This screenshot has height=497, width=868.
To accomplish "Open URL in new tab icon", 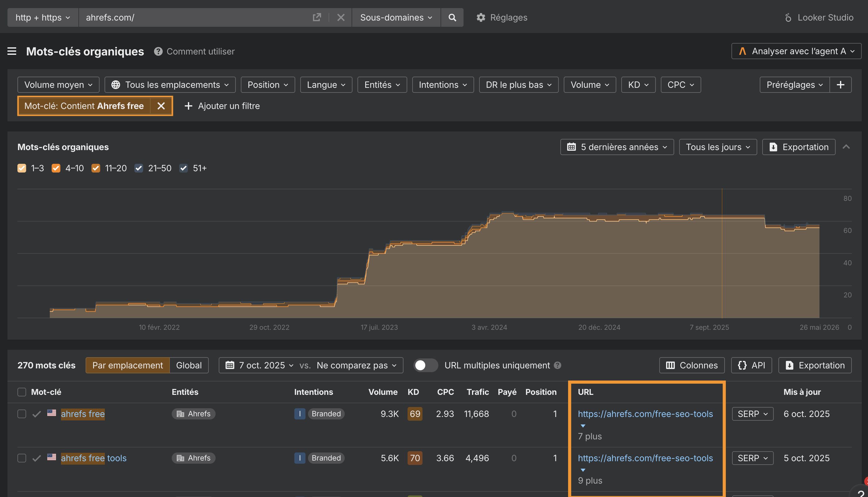I will 317,17.
